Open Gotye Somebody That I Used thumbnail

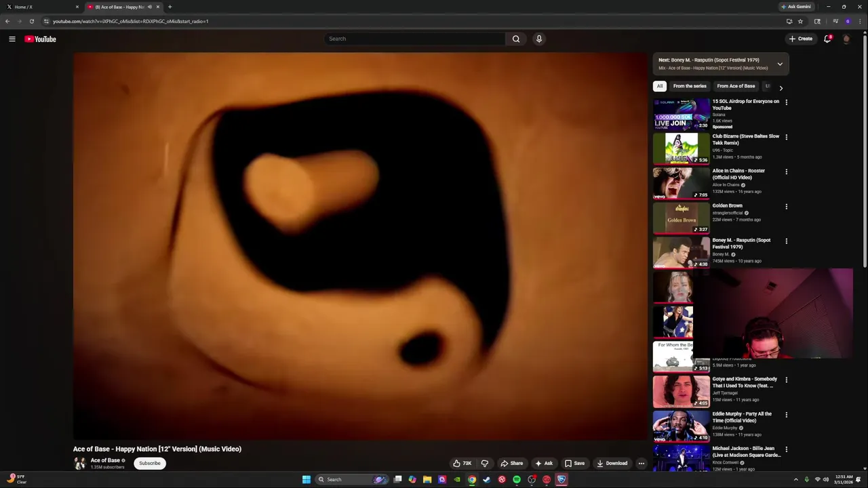[681, 391]
